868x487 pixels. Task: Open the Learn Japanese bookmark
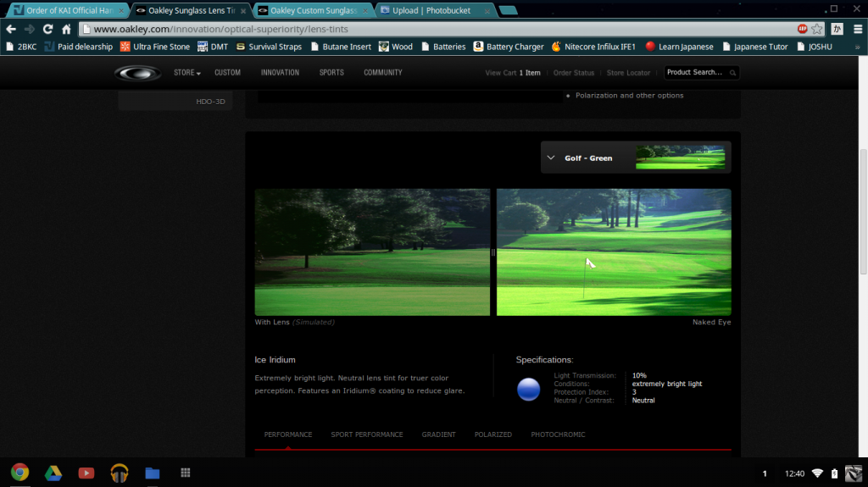tap(679, 47)
